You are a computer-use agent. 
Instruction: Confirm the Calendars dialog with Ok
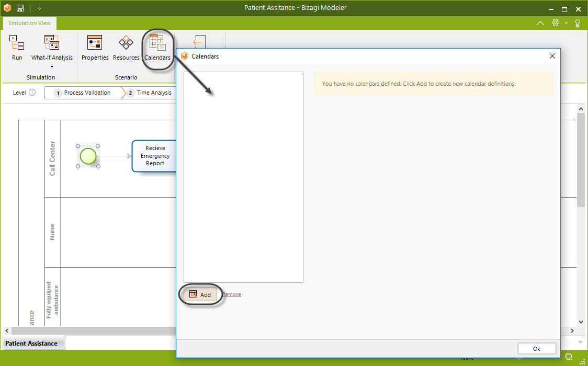click(537, 349)
